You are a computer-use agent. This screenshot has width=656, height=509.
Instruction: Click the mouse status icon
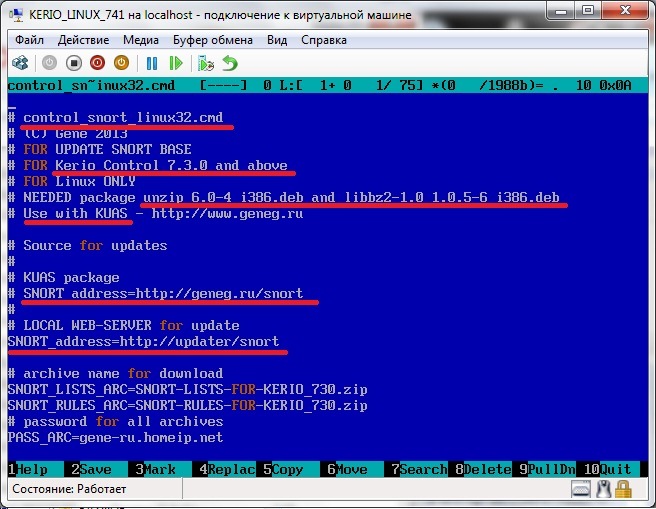(x=603, y=490)
